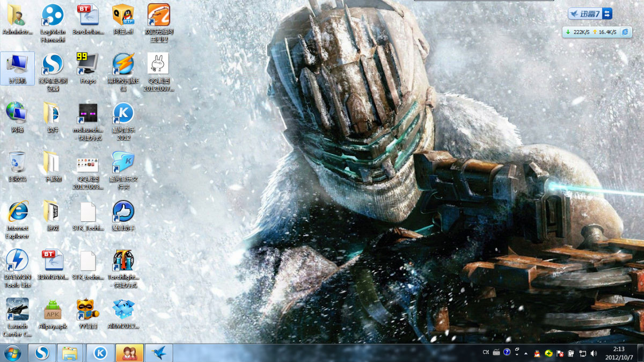Open the network connection tray icon
This screenshot has width=644, height=362.
(x=582, y=353)
